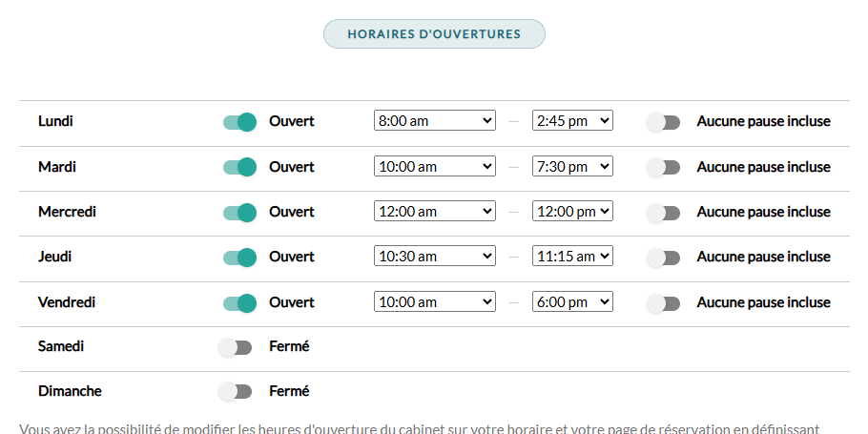Enable pause switch for Mardi
The height and width of the screenshot is (434, 868).
point(663,167)
